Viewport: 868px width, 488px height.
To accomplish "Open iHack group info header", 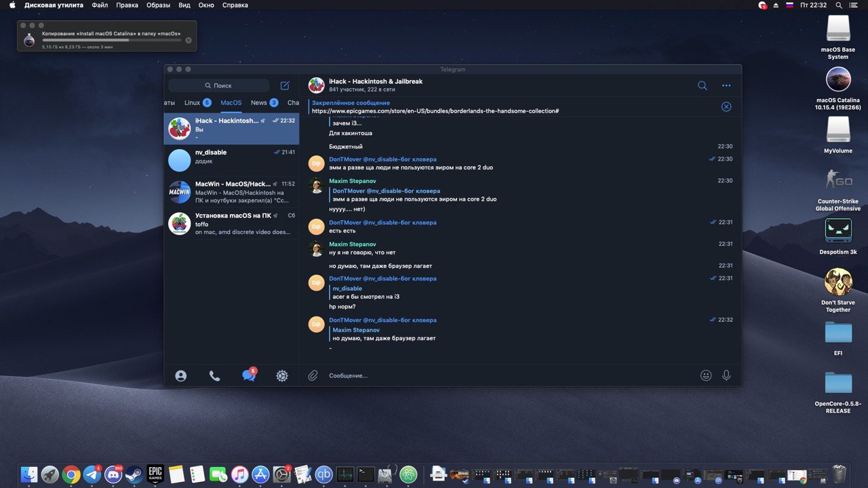I will 376,85.
